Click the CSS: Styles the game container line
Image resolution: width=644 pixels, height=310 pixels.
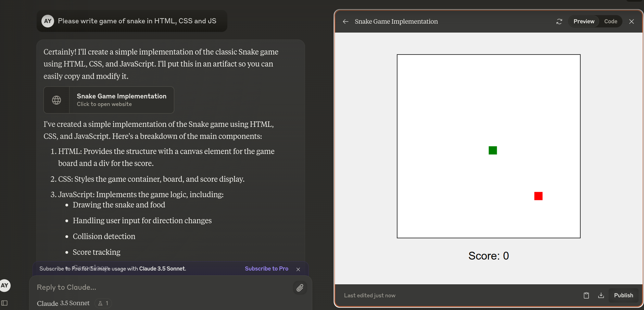click(151, 179)
